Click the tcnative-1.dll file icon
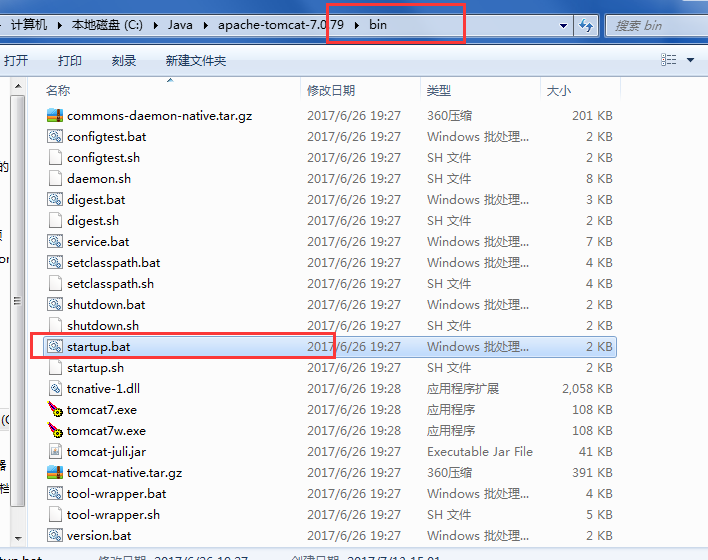This screenshot has width=708, height=560. click(55, 388)
